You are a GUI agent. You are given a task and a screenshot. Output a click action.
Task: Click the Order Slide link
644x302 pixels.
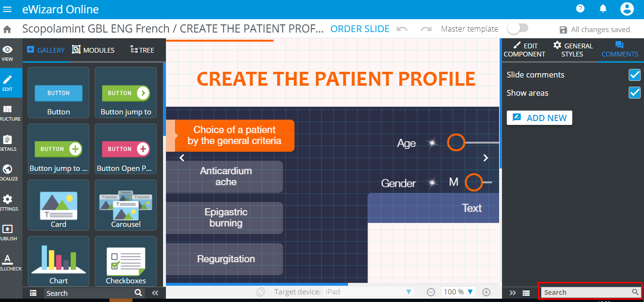360,29
